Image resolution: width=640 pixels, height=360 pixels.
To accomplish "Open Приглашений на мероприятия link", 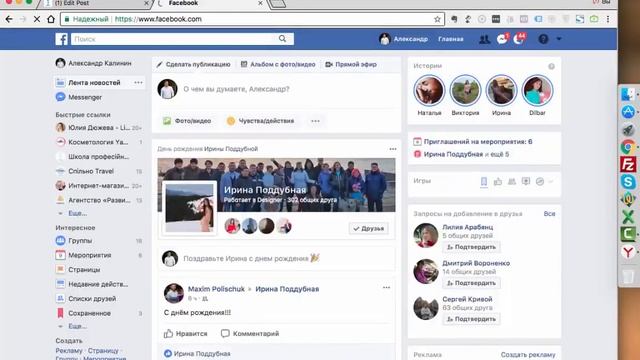I will click(478, 142).
